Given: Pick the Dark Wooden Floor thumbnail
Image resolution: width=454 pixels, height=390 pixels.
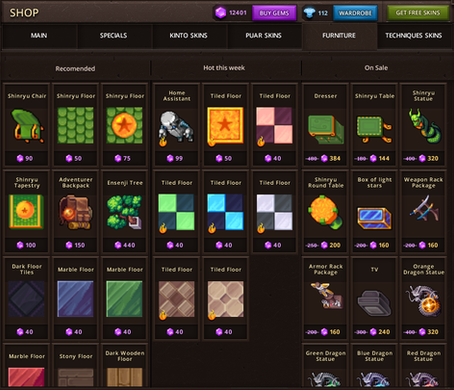Looking at the screenshot, I should [125, 377].
